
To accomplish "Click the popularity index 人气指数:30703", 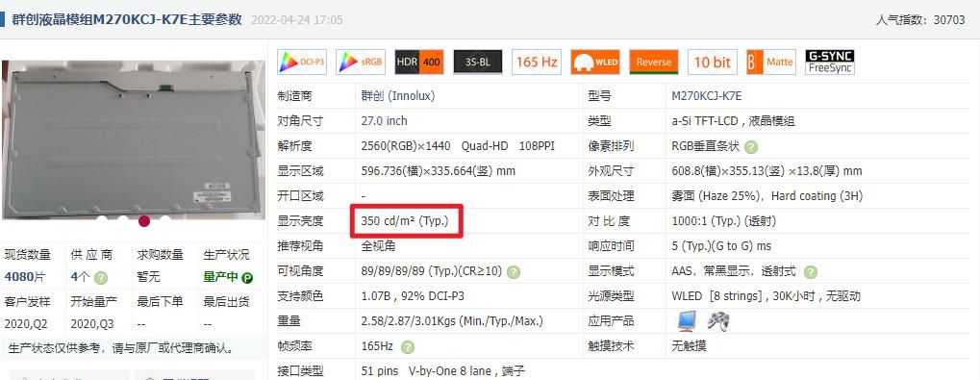I will point(920,19).
